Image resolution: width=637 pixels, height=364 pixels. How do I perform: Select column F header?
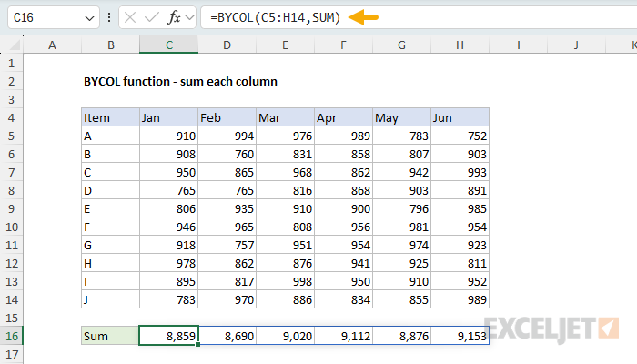[343, 45]
